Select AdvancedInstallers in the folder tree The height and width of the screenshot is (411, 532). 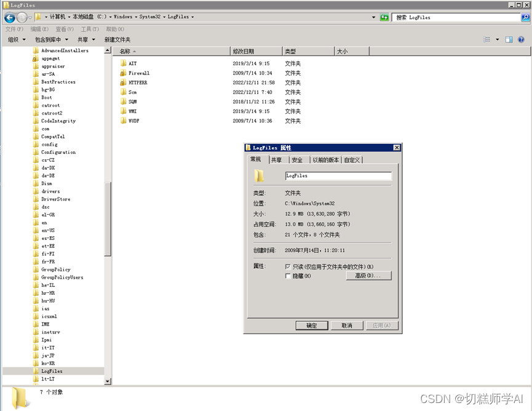65,50
